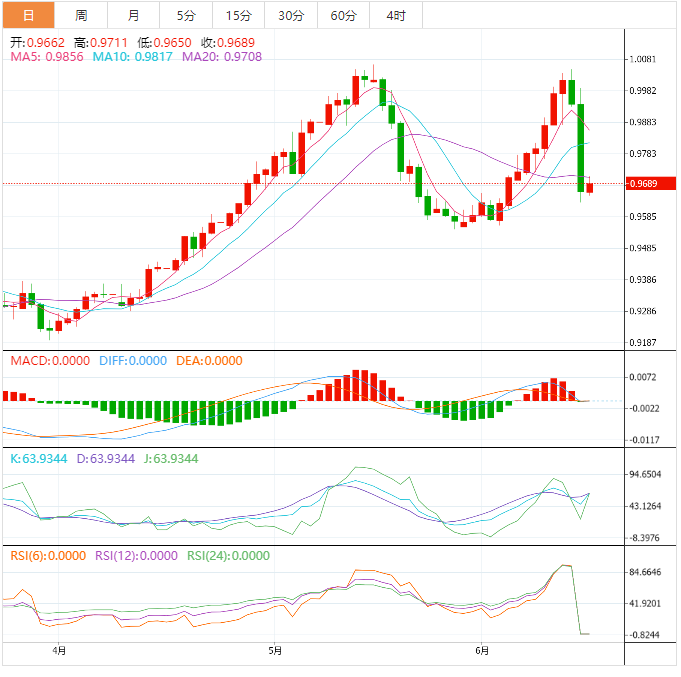This screenshot has height=677, width=681.
Task: Click the 0.9485 price axis label
Action: click(x=643, y=248)
